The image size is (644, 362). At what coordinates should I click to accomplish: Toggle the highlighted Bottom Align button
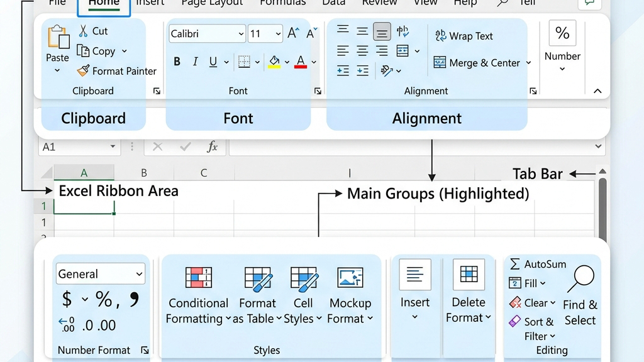click(x=382, y=31)
